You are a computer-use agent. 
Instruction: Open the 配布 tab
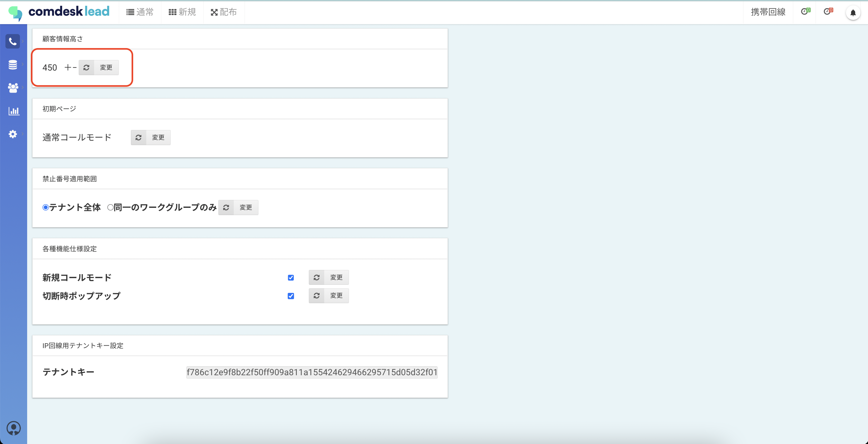[224, 12]
